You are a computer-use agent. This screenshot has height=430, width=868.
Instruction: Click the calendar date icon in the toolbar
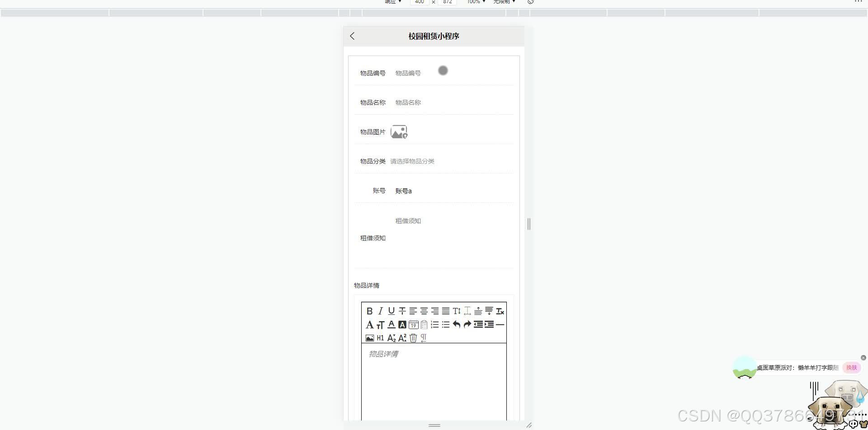pyautogui.click(x=413, y=325)
